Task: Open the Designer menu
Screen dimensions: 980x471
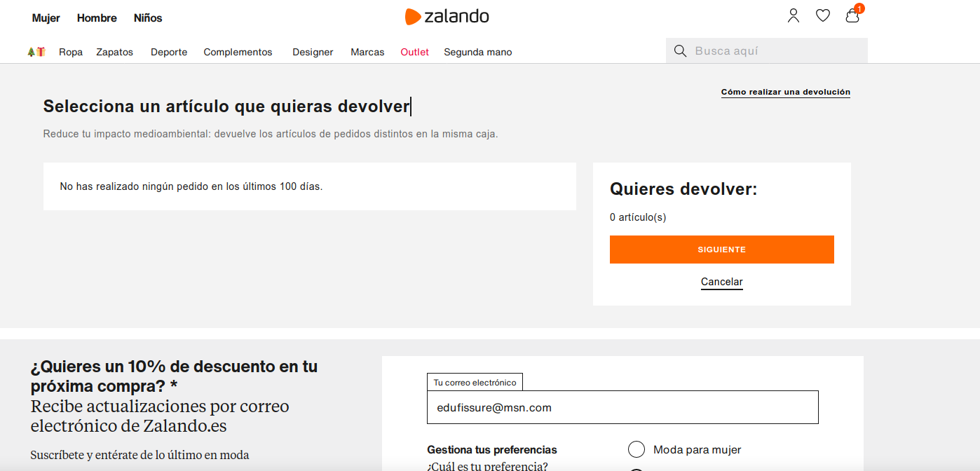Action: click(x=313, y=52)
